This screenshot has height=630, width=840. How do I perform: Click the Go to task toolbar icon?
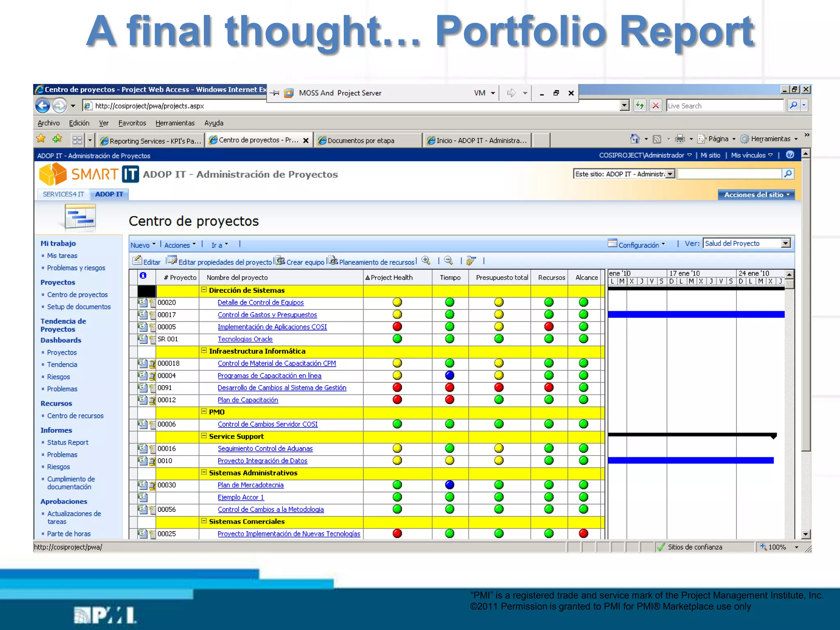point(471,260)
